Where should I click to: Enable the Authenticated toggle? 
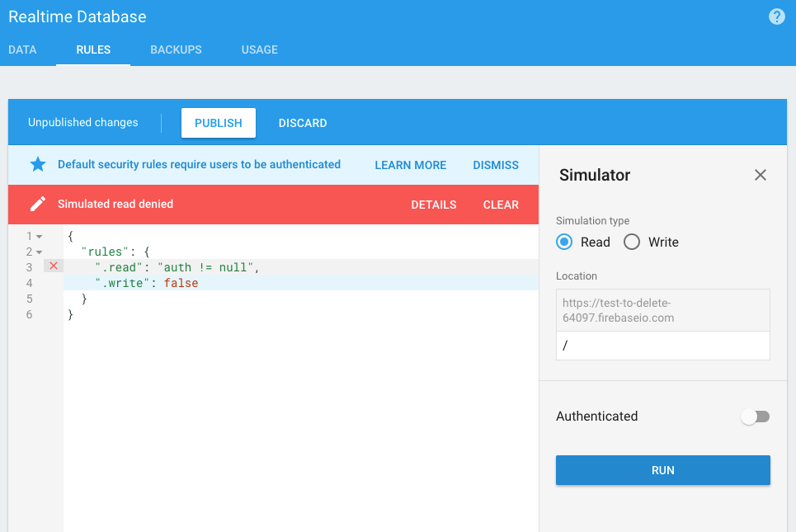(755, 417)
